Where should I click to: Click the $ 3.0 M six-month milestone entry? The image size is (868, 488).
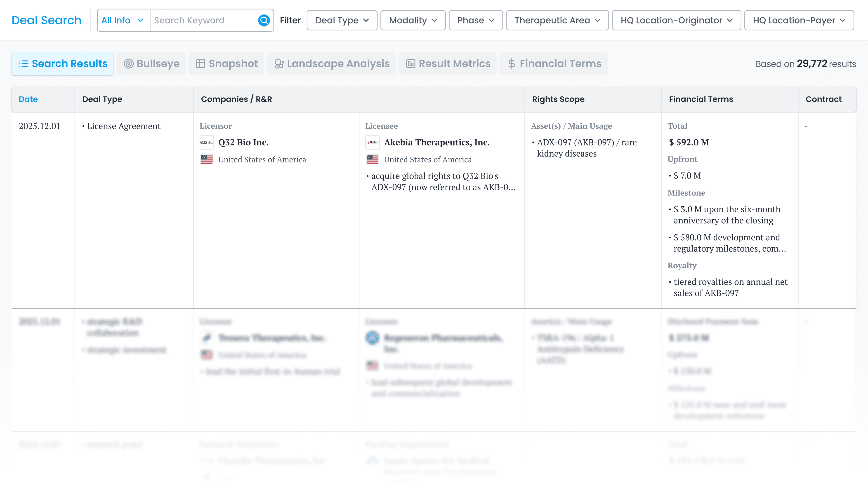tap(727, 215)
